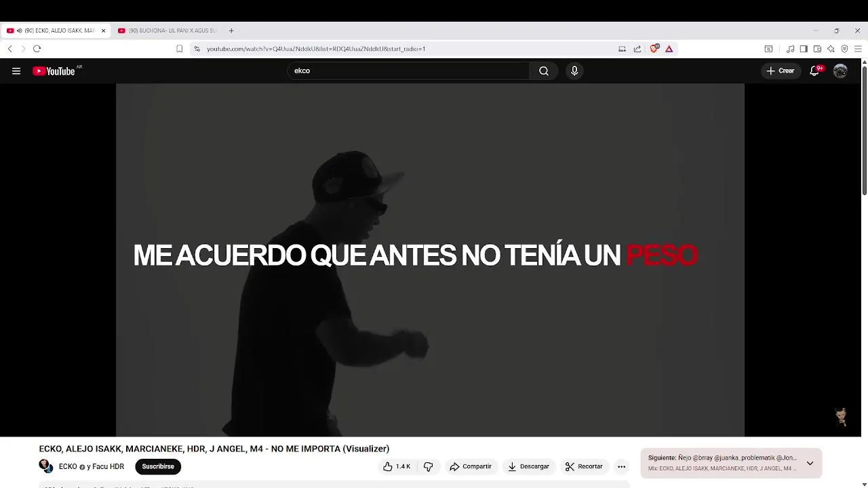Start voice search with microphone

pyautogui.click(x=574, y=70)
